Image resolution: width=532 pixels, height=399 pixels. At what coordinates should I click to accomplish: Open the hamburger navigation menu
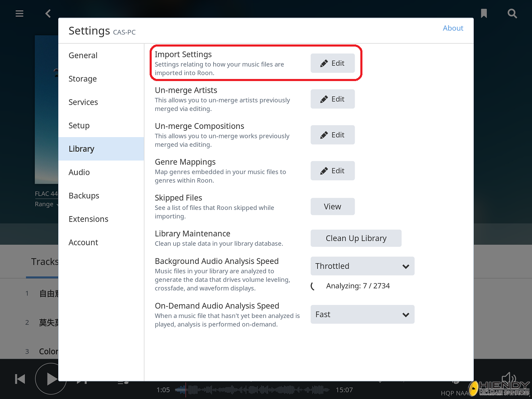coord(20,14)
